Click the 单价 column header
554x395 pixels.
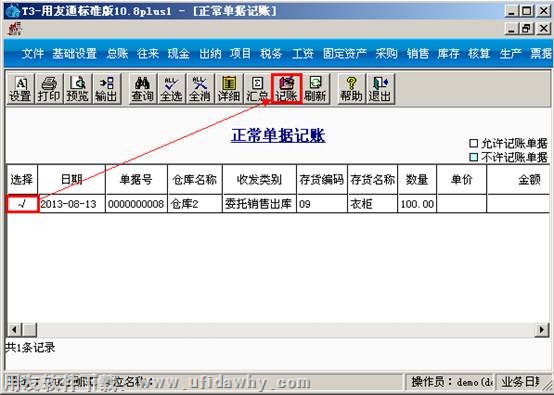(x=462, y=179)
